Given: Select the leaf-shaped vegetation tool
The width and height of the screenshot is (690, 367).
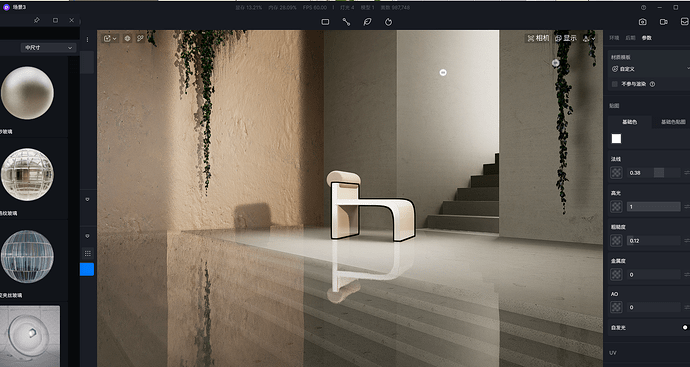Looking at the screenshot, I should (367, 22).
